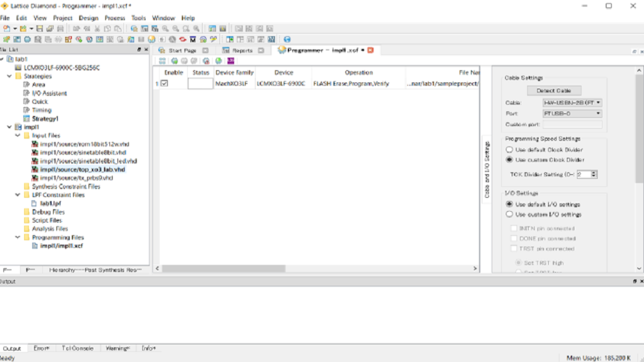Viewport: 644px width, 362px height.
Task: Open the Process menu
Action: (x=115, y=18)
